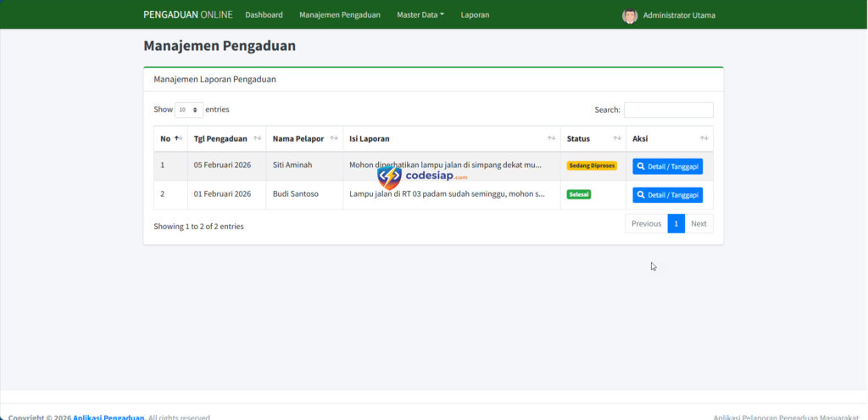Sort table by Tgl Pengaduan column
The height and width of the screenshot is (420, 868).
pyautogui.click(x=257, y=138)
